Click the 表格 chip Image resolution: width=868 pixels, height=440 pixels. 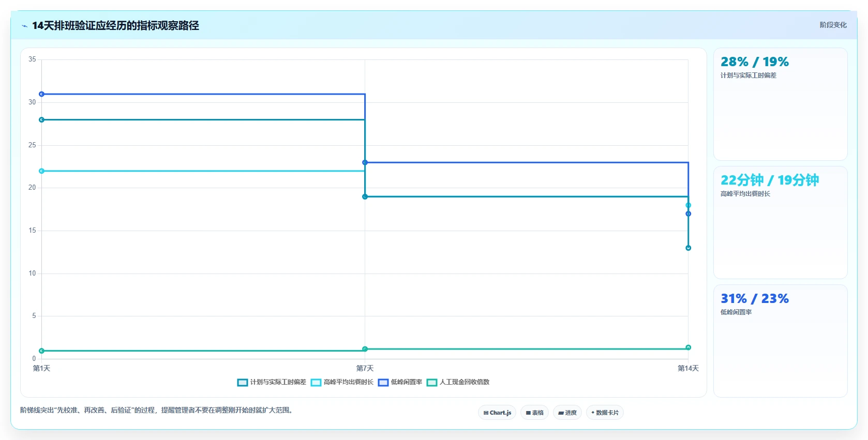tap(534, 413)
